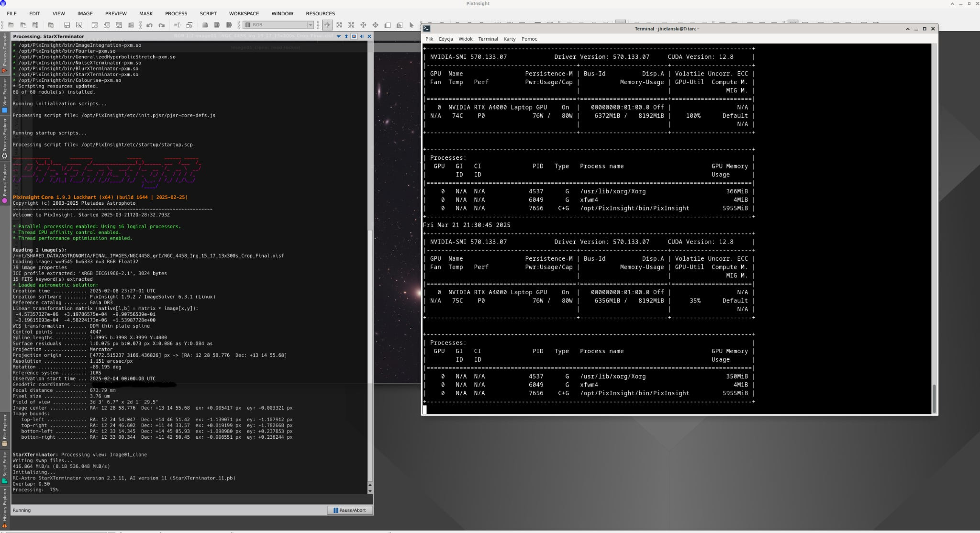This screenshot has height=533, width=980.
Task: Switch to the View Explorer side tab
Action: click(5, 95)
